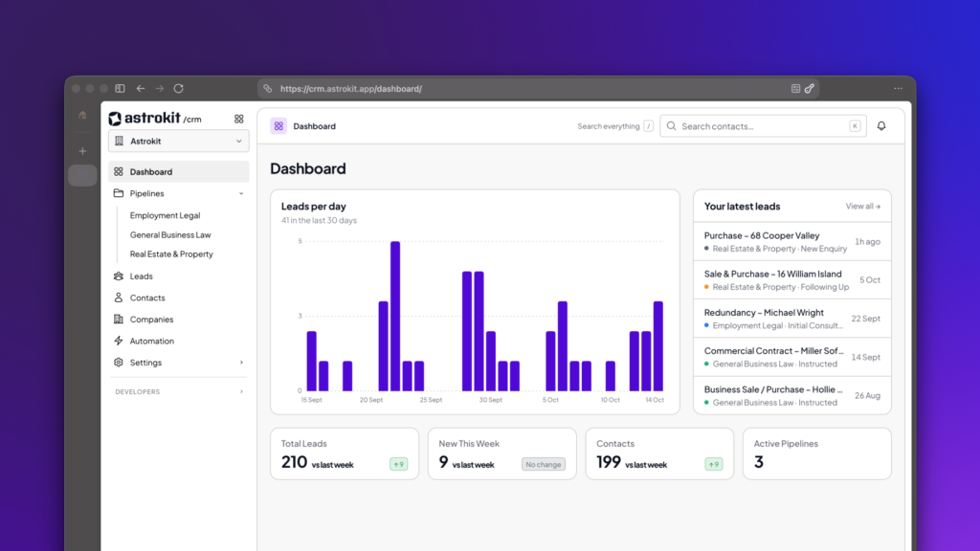This screenshot has height=551, width=980.
Task: Reload the page with the refresh icon
Action: [179, 89]
